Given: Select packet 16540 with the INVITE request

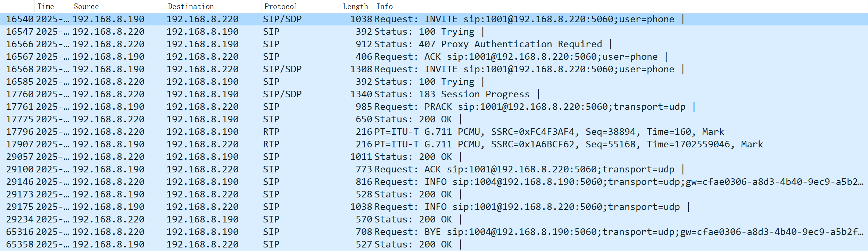Looking at the screenshot, I should [208, 19].
